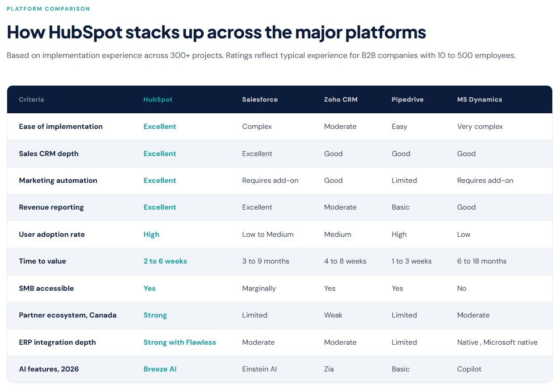Click the 6 to 18 months cell
559x392 pixels.
pos(481,261)
